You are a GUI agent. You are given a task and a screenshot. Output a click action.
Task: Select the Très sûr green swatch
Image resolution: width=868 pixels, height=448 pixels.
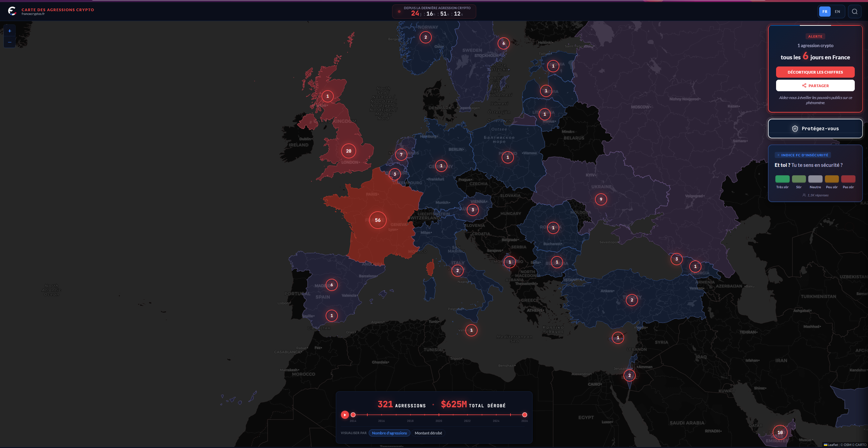pos(782,179)
